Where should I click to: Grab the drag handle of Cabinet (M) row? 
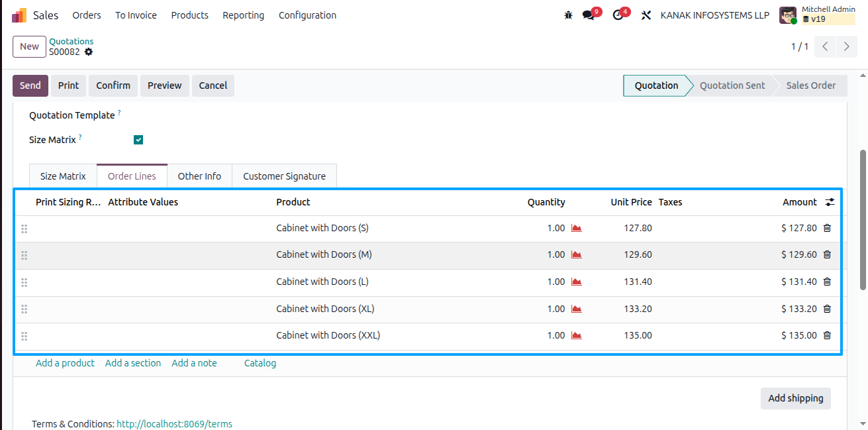click(x=24, y=255)
